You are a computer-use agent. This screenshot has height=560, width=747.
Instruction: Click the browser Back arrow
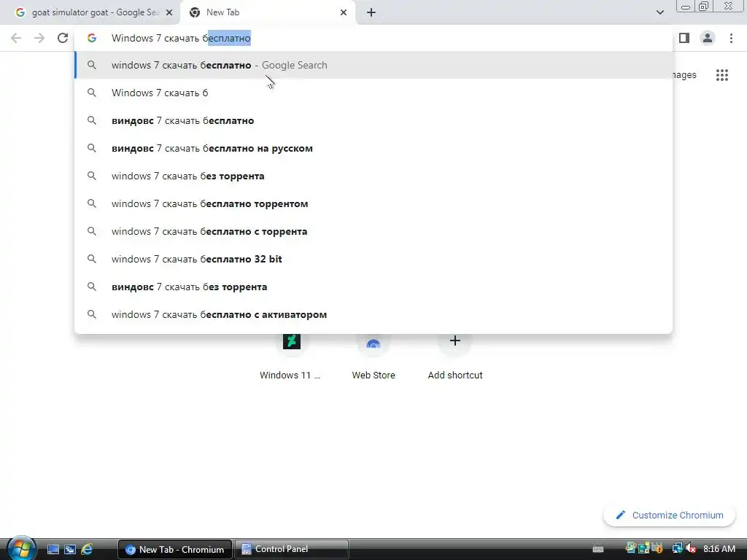[x=16, y=38]
